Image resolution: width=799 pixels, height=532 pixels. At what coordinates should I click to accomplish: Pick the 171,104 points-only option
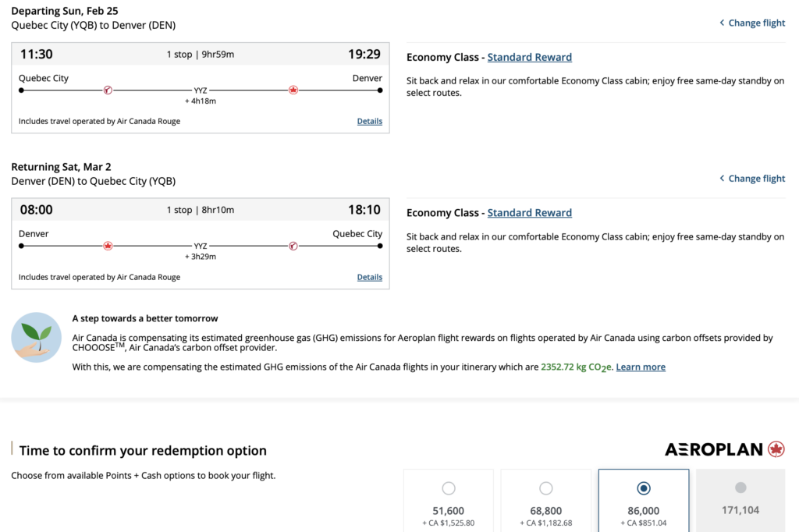point(740,488)
